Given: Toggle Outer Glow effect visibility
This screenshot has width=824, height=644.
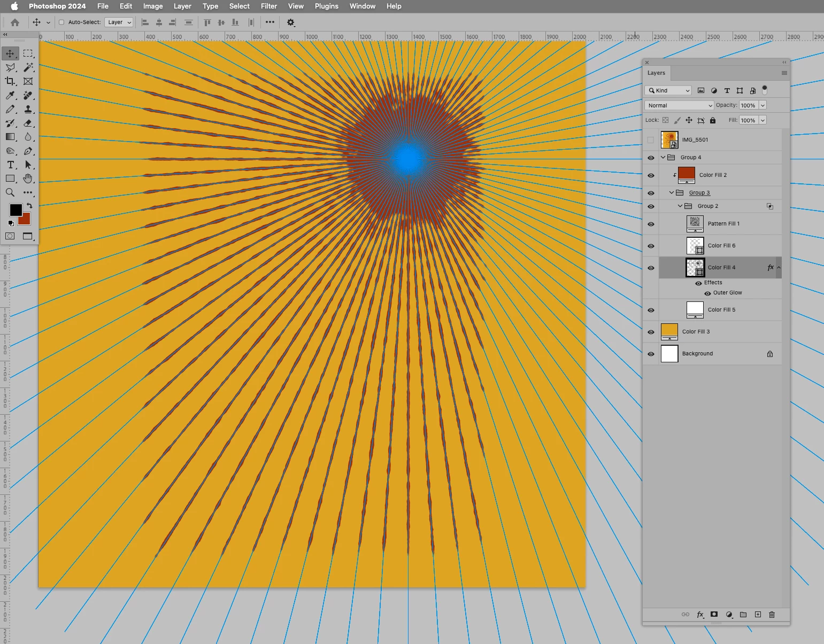Looking at the screenshot, I should point(707,293).
